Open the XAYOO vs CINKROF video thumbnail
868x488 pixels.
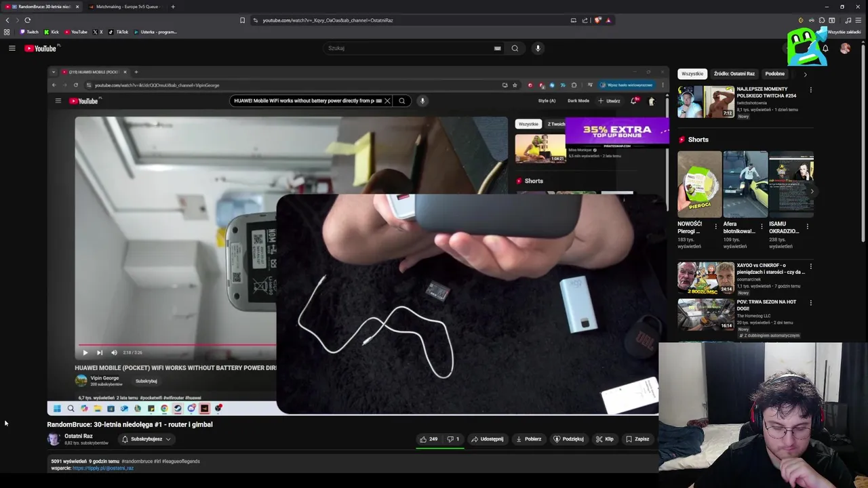tap(705, 279)
